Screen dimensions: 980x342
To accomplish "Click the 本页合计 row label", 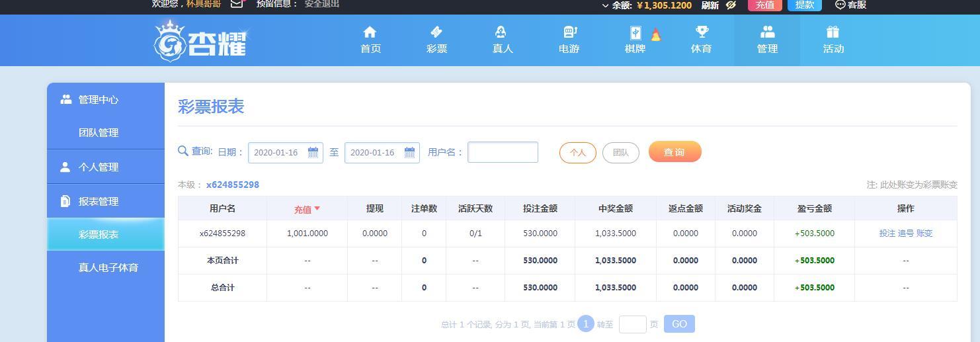I will [222, 261].
